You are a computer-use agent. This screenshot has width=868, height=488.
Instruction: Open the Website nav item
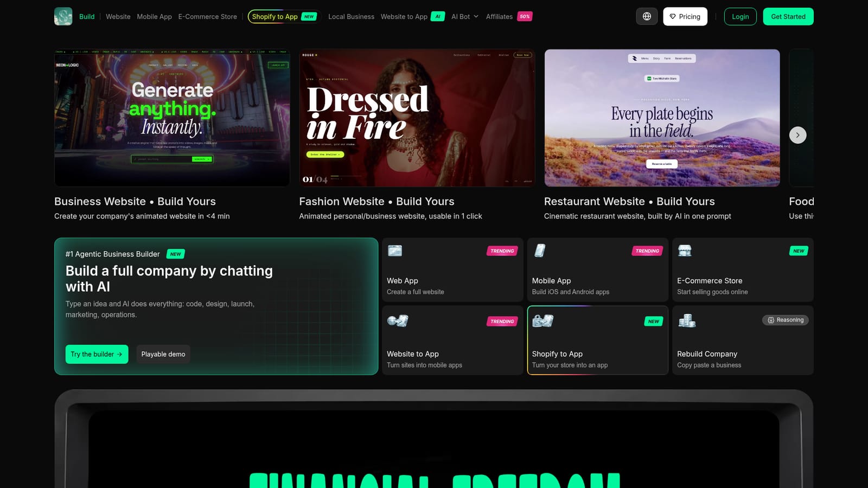pos(118,16)
